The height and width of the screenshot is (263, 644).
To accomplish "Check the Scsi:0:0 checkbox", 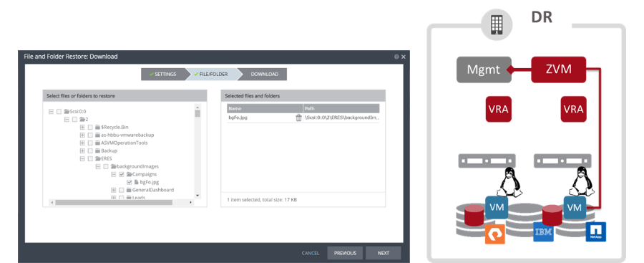I will (59, 112).
